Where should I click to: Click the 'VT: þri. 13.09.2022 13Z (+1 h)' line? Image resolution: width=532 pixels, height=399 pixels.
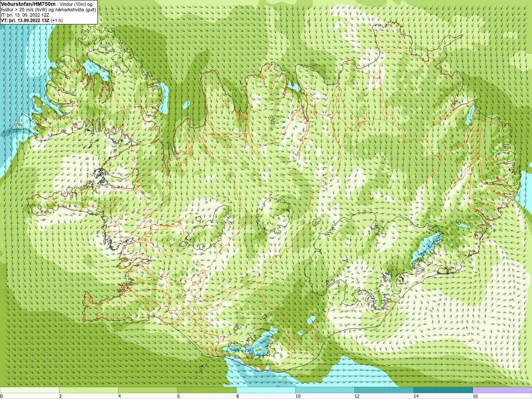pyautogui.click(x=32, y=20)
